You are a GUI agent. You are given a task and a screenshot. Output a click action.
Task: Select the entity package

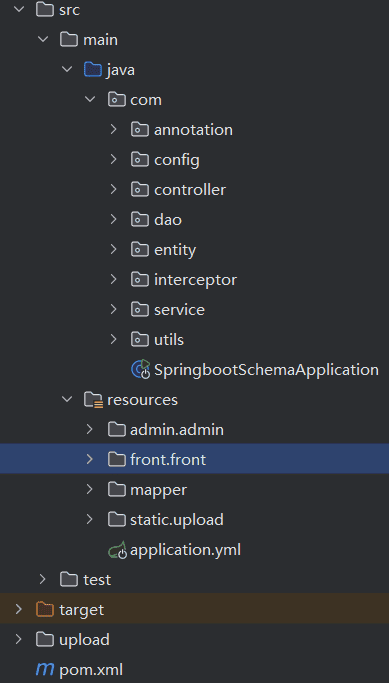(175, 250)
